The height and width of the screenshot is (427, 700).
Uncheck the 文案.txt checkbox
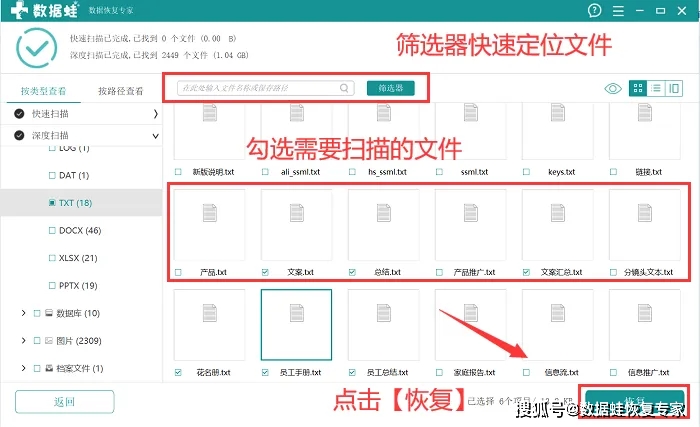point(265,272)
